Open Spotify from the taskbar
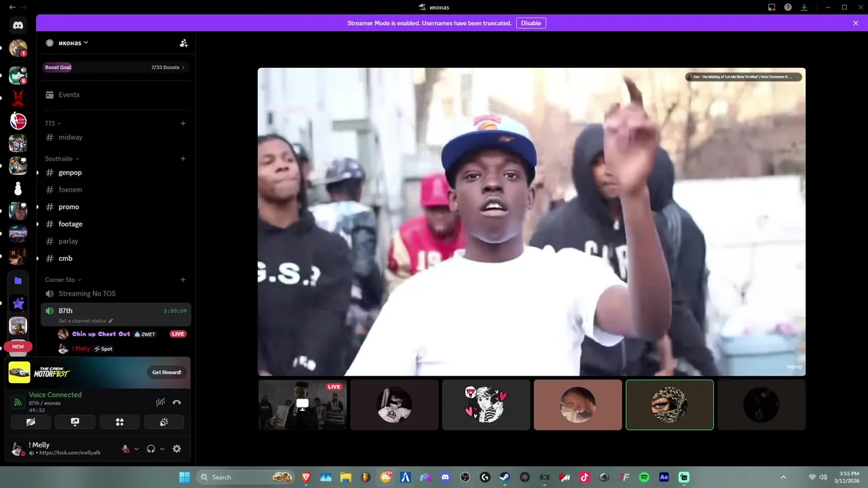Viewport: 868px width, 488px height. 644,477
